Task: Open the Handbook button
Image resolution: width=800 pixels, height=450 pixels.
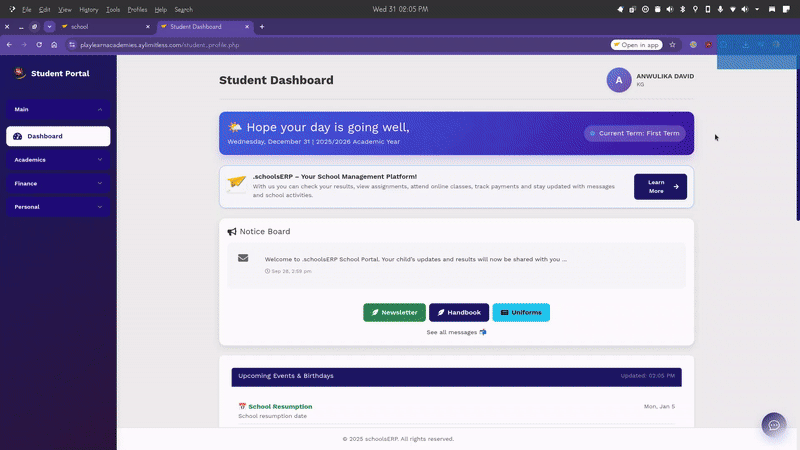Action: [x=459, y=312]
